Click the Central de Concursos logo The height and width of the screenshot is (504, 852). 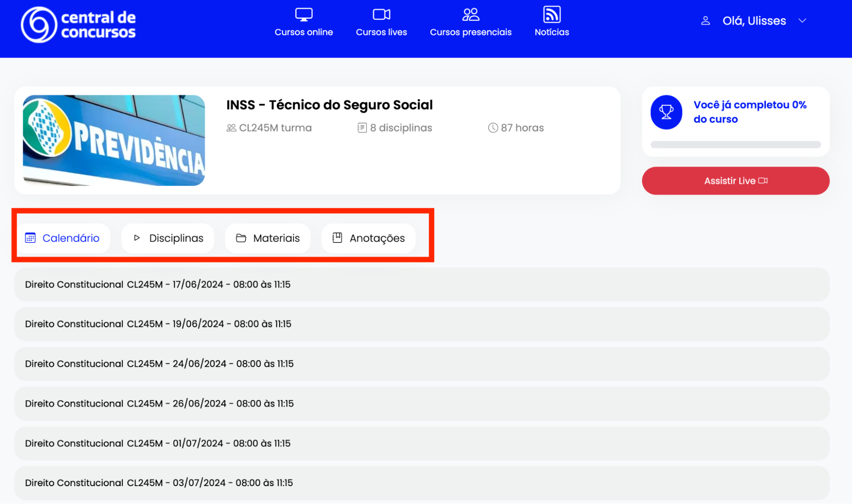pyautogui.click(x=78, y=24)
